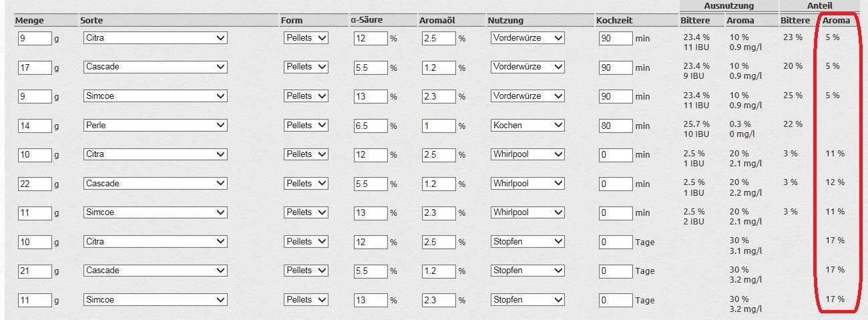
Task: Select the Menge field containing 22
Action: pyautogui.click(x=35, y=183)
